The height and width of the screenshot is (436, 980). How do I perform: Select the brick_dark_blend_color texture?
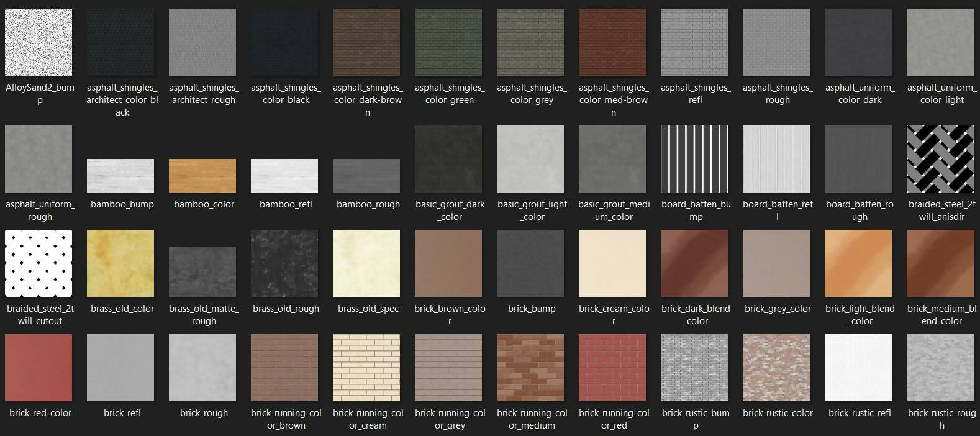(x=694, y=263)
